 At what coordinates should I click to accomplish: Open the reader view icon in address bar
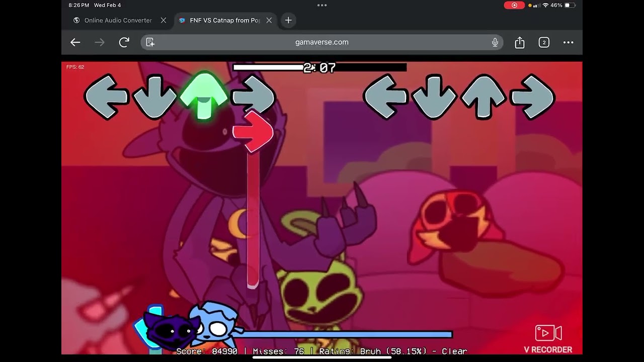[150, 42]
